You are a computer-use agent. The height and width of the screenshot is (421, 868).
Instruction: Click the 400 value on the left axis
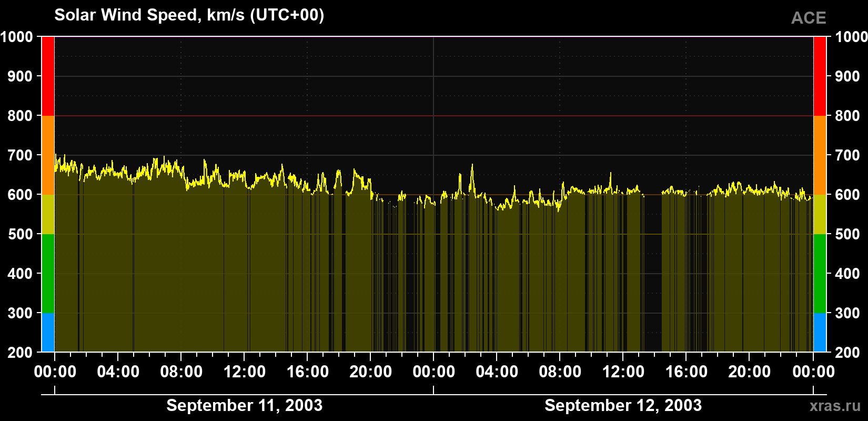click(21, 274)
